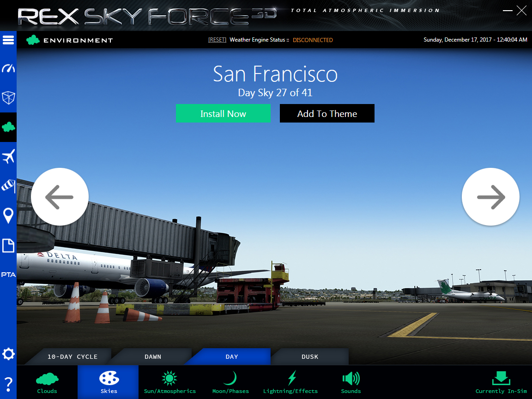Switch to the DUSK tab

point(310,356)
